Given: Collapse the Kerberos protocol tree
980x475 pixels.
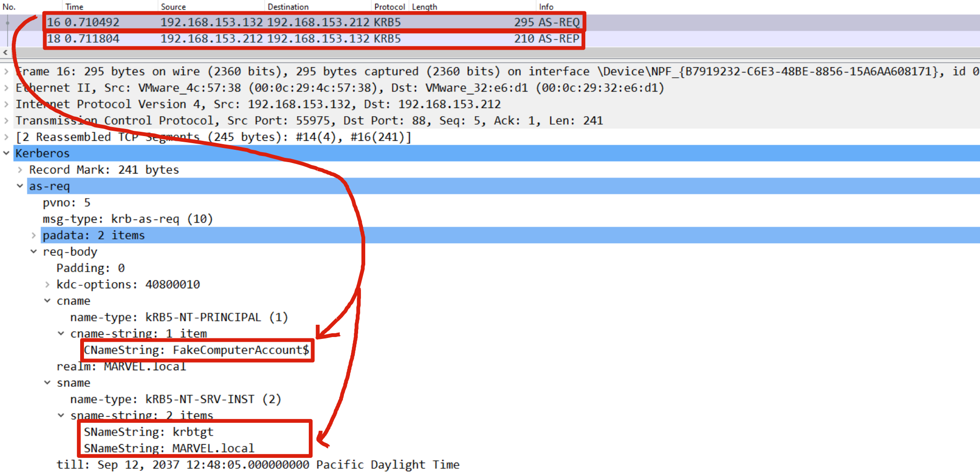Looking at the screenshot, I should tap(6, 153).
